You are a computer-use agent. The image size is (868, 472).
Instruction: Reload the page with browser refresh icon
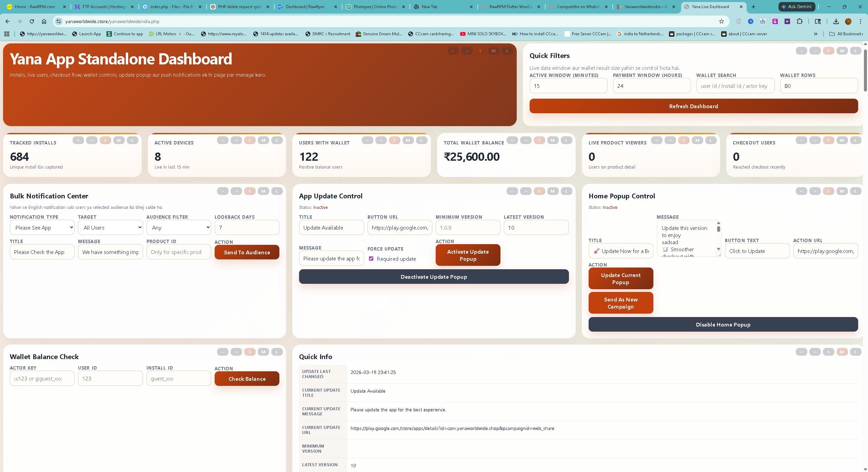tap(32, 21)
